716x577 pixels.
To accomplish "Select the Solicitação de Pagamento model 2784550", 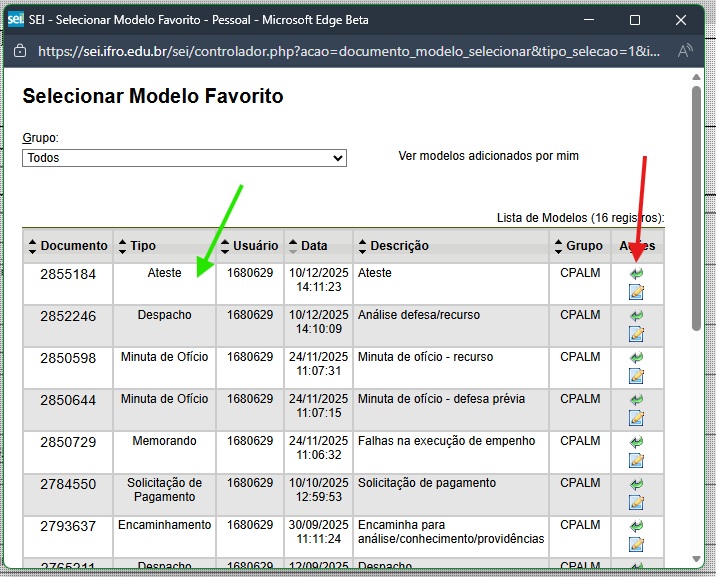I will pyautogui.click(x=636, y=483).
